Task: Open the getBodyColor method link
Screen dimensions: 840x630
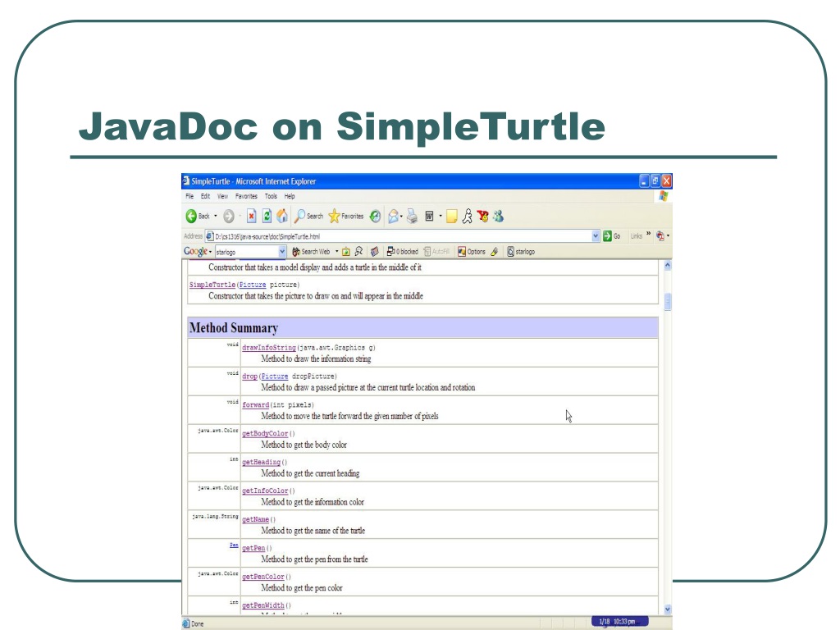Action: [265, 433]
